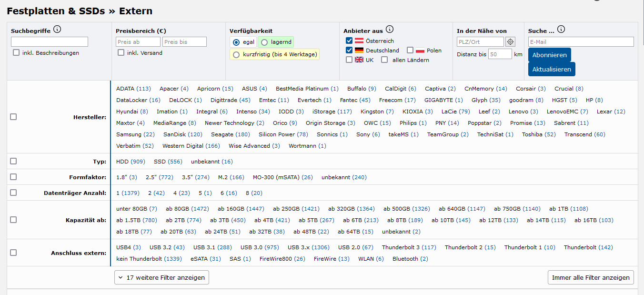
Task: Select 2.5" form factor filter
Action: pos(160,177)
